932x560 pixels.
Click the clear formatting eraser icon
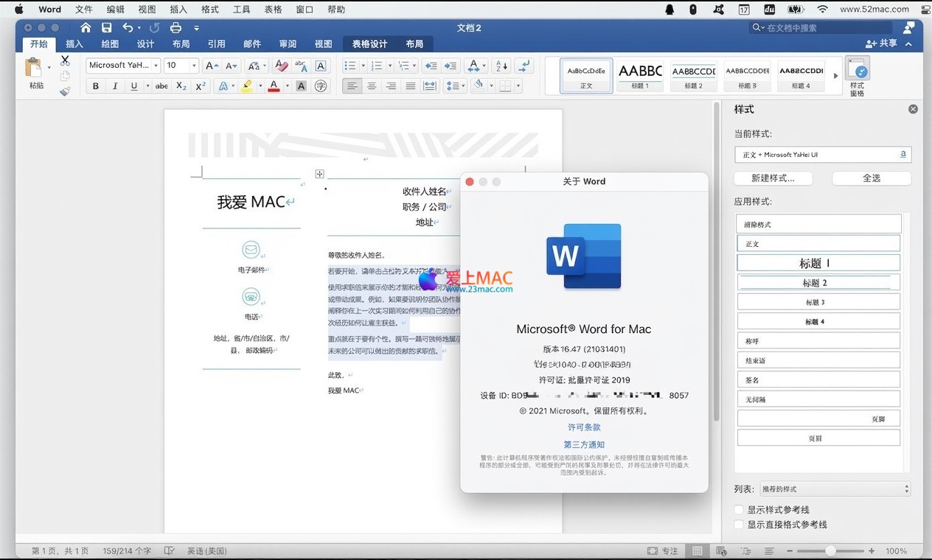coord(281,66)
